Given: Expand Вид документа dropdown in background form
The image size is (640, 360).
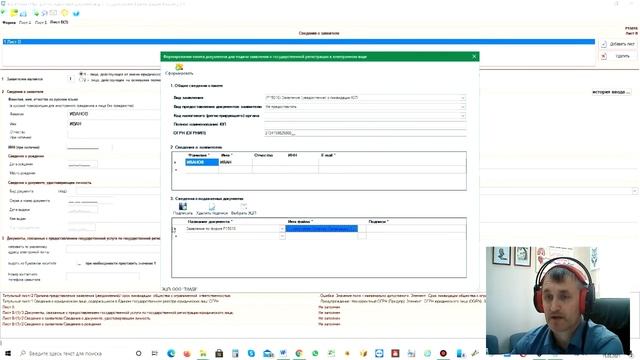Looking at the screenshot, I should pos(635,191).
